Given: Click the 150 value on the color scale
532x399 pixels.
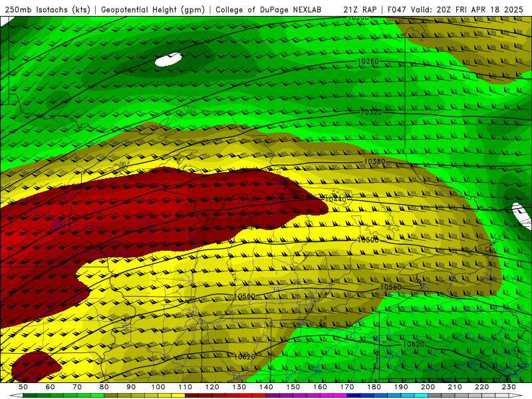Looking at the screenshot, I should [293, 387].
